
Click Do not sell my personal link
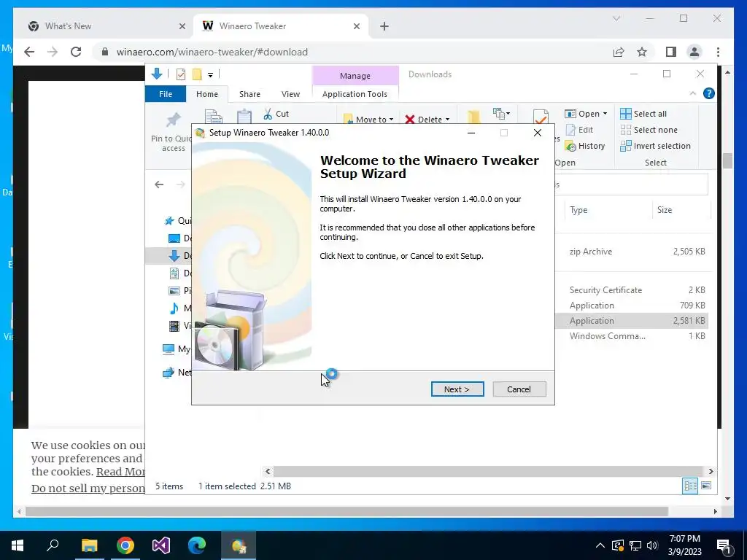[88, 488]
